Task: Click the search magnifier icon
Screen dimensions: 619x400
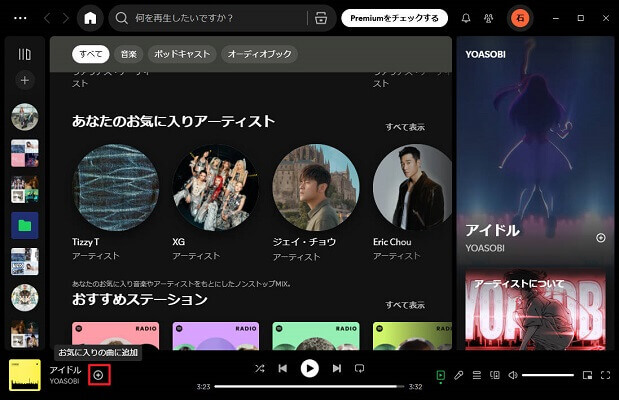Action: pos(122,18)
